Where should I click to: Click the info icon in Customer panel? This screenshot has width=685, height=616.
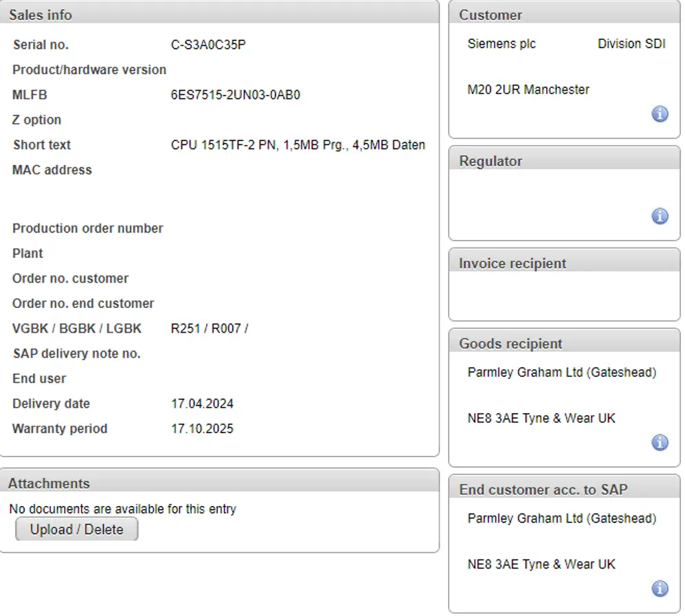[x=660, y=114]
